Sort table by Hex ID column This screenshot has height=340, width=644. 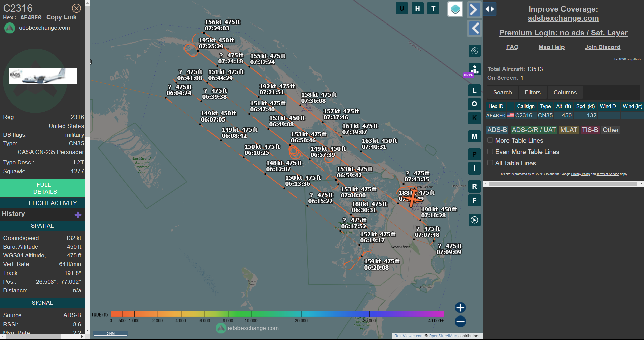click(496, 106)
